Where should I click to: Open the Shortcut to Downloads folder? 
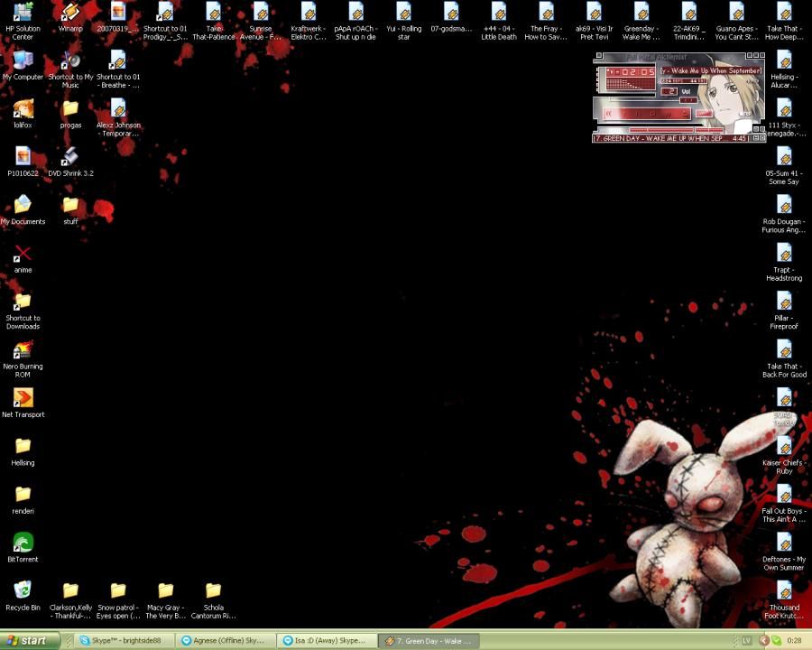pyautogui.click(x=23, y=311)
